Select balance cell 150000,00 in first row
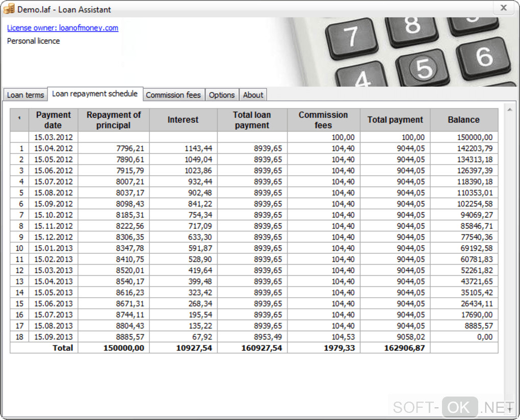The height and width of the screenshot is (420, 520). [x=463, y=137]
